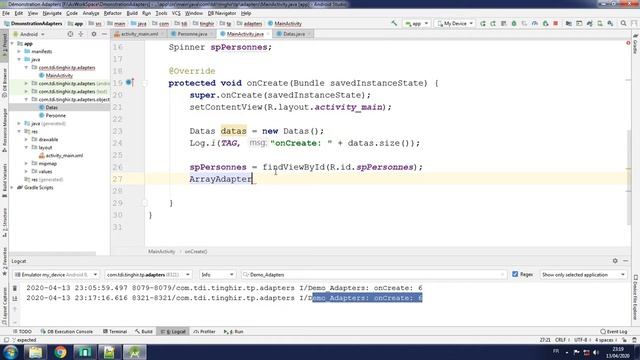Expand Gradle Scripts node

click(12, 187)
